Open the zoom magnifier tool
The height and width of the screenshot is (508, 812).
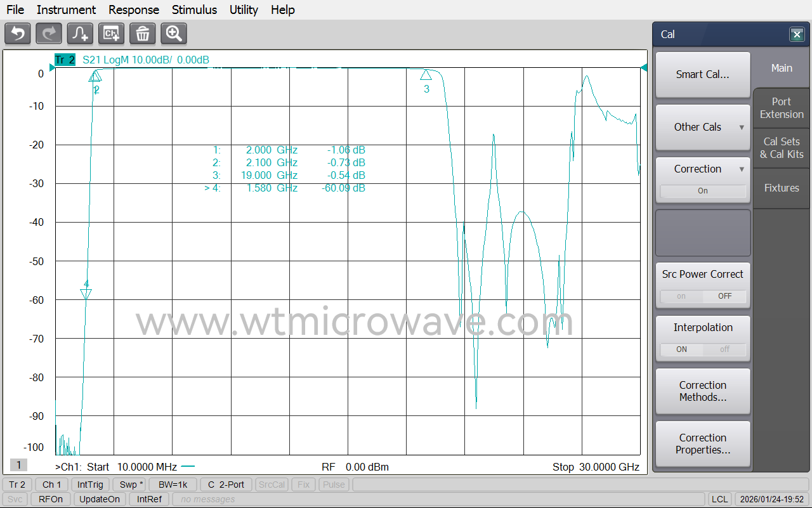[x=173, y=34]
